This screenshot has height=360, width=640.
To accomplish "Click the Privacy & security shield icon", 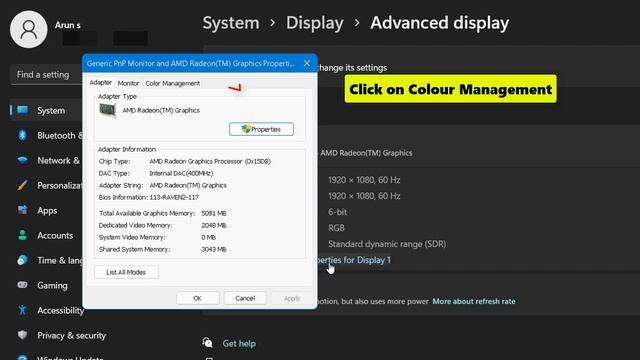I will pos(22,335).
